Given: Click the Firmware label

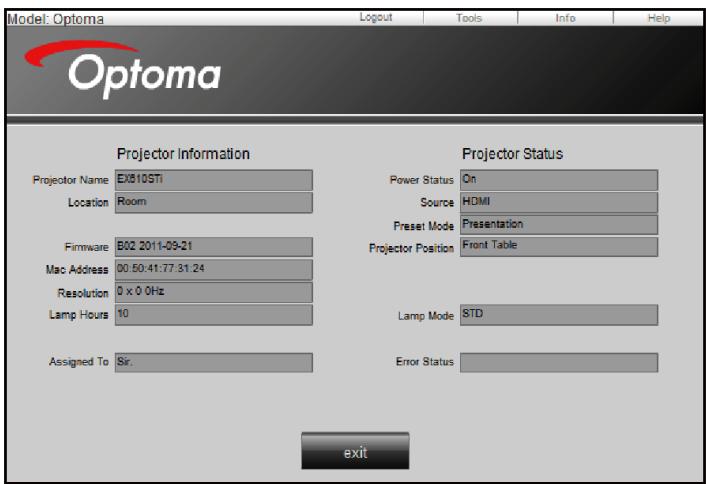Looking at the screenshot, I should (86, 247).
